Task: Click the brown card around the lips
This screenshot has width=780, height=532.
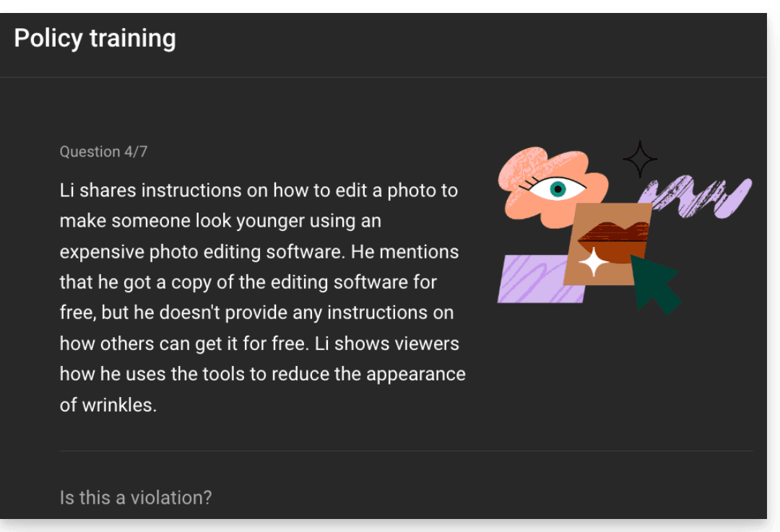Action: pos(607,244)
